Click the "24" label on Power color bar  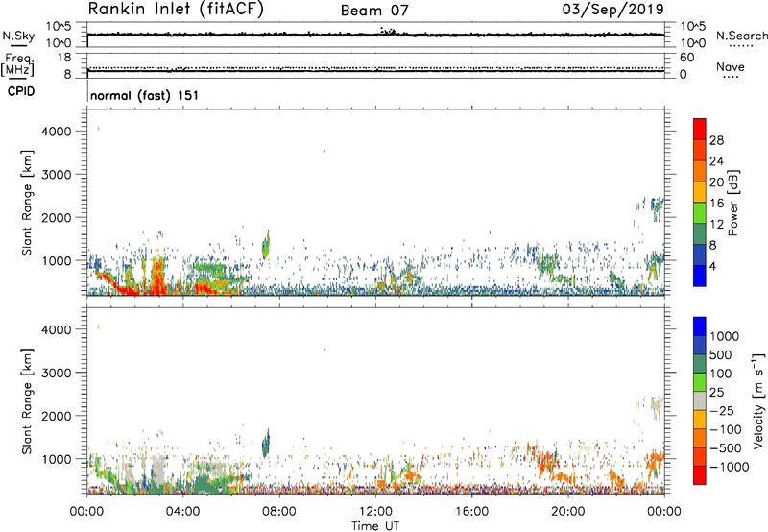tap(716, 161)
